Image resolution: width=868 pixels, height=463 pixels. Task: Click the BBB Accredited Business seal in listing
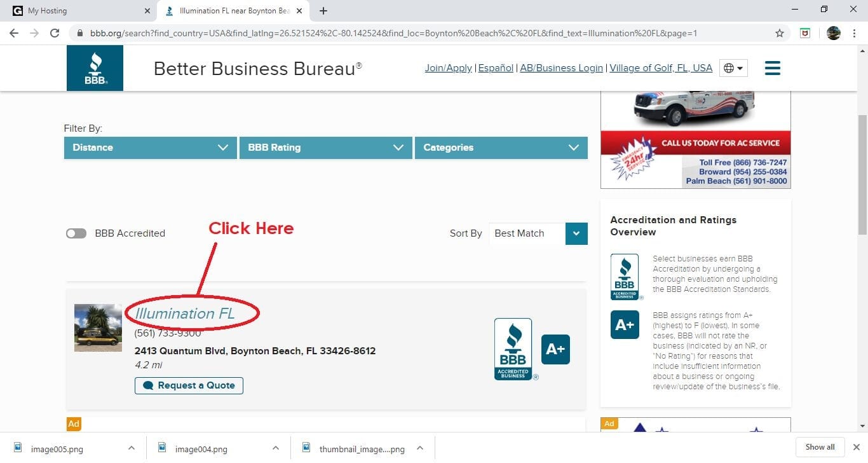513,349
